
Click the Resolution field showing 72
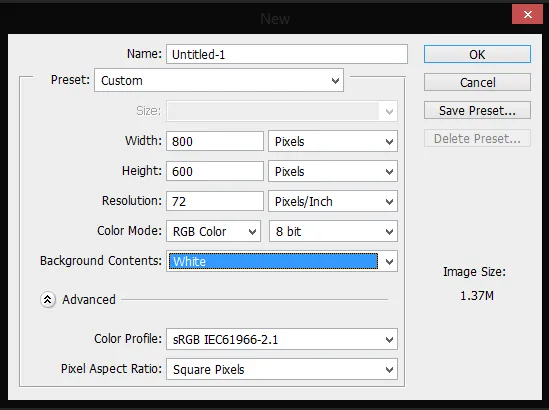tap(215, 201)
